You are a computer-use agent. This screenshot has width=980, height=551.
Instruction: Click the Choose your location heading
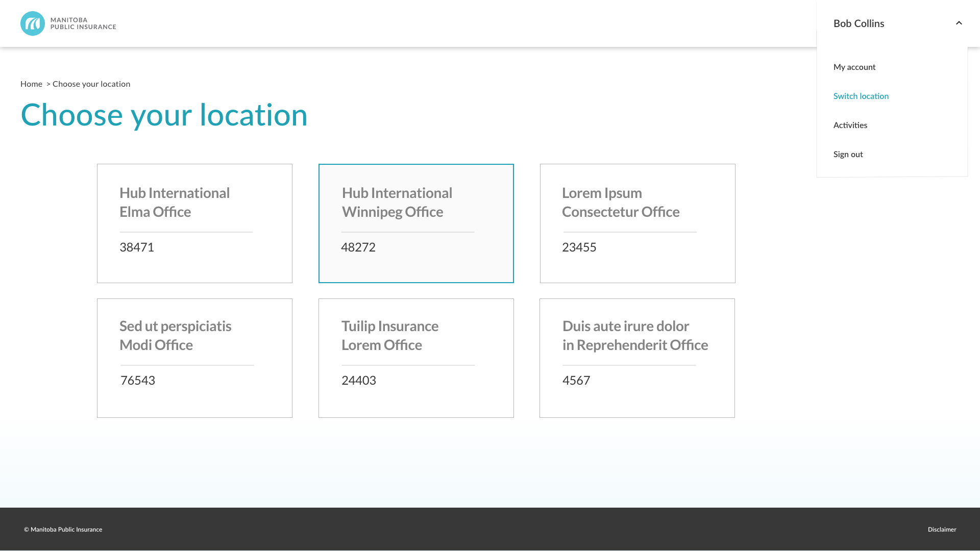click(164, 115)
